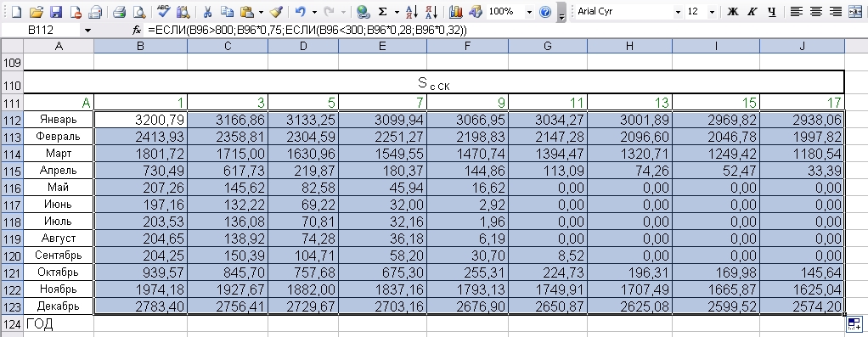This screenshot has height=337, width=868.
Task: Insert a hyperlink
Action: tap(364, 11)
